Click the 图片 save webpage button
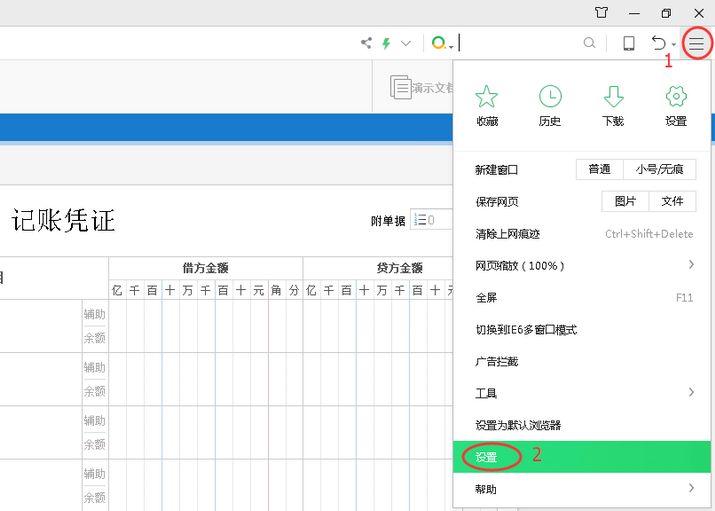Viewport: 715px width, 511px height. click(x=625, y=201)
